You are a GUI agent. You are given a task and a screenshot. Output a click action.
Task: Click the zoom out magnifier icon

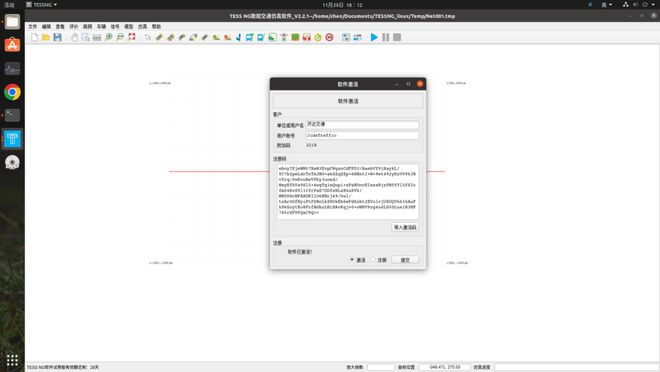click(x=120, y=37)
